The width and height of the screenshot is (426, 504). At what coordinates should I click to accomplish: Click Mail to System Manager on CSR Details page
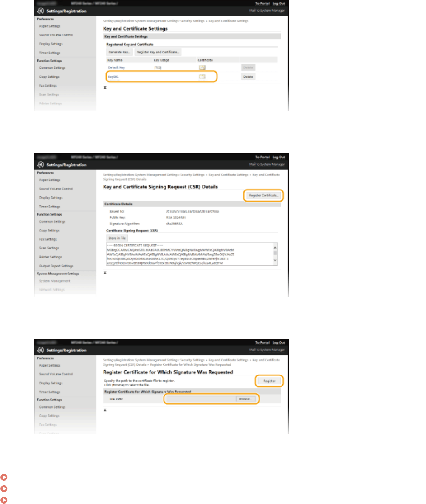(267, 164)
